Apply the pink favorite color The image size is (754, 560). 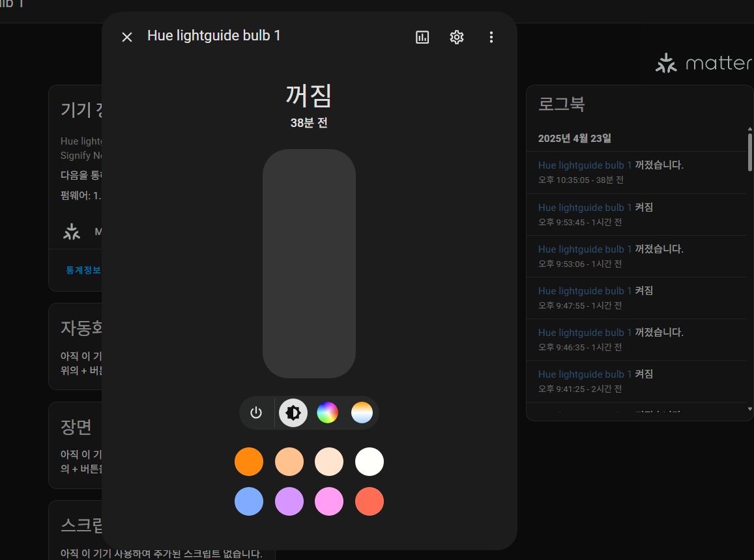(329, 501)
